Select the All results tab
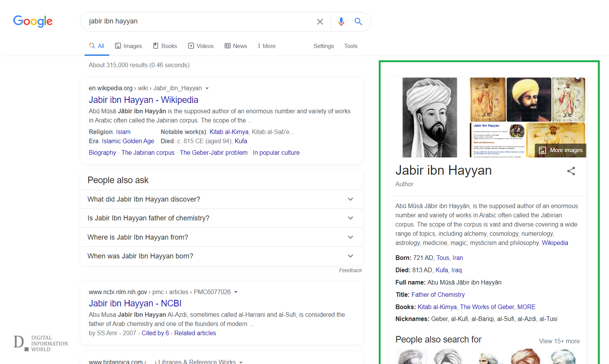Viewport: 609px width, 364px height. [97, 46]
